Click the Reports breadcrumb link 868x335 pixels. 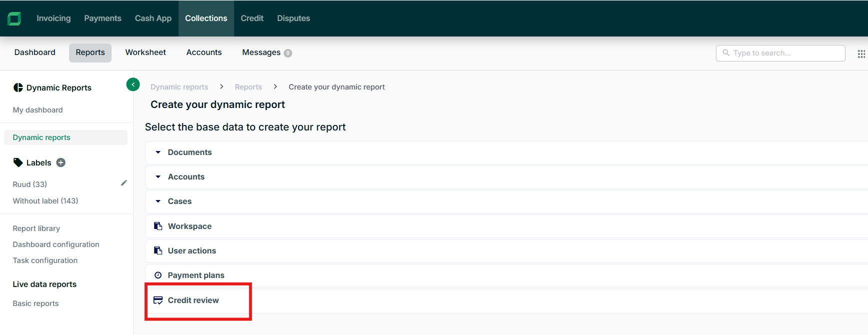(x=248, y=87)
